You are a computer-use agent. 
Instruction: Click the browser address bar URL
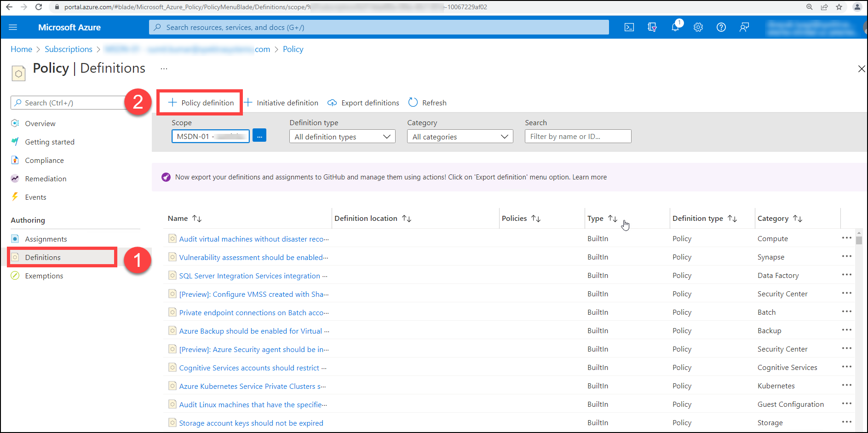click(276, 7)
